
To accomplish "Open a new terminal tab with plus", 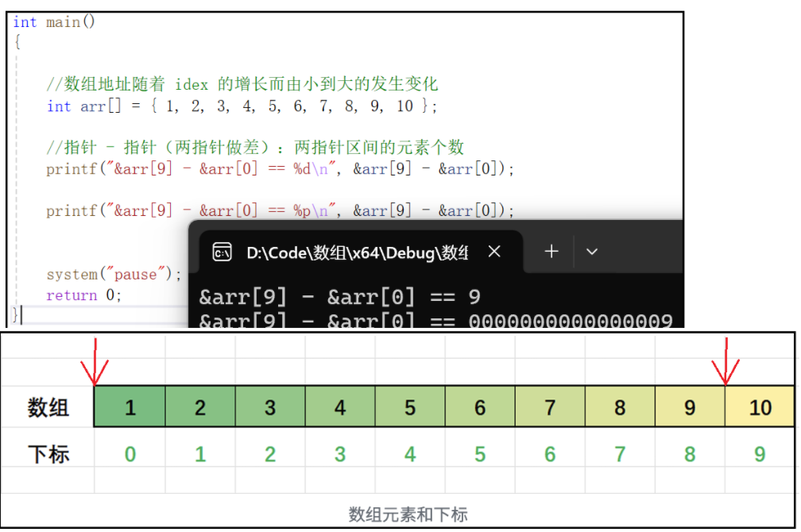I will click(551, 251).
